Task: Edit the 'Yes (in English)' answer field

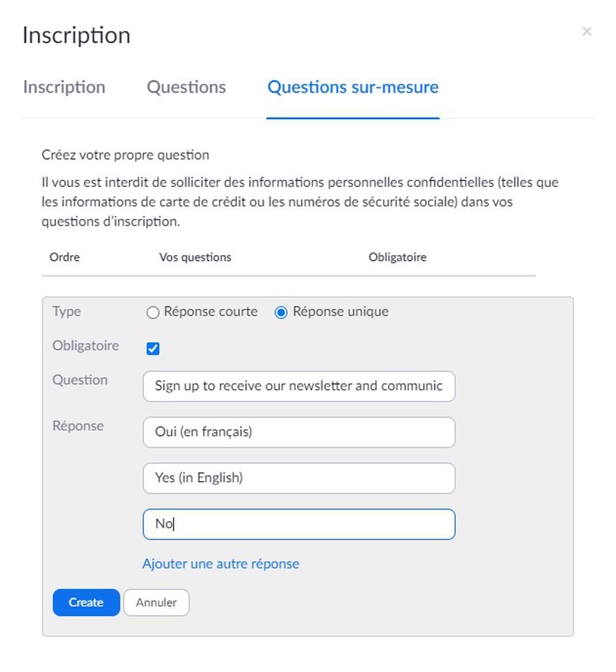Action: click(299, 478)
